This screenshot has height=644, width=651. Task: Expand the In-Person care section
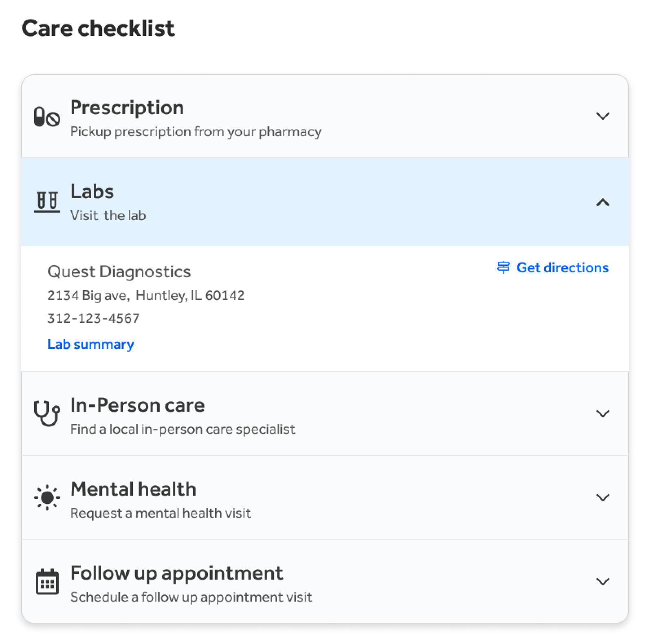pyautogui.click(x=603, y=414)
